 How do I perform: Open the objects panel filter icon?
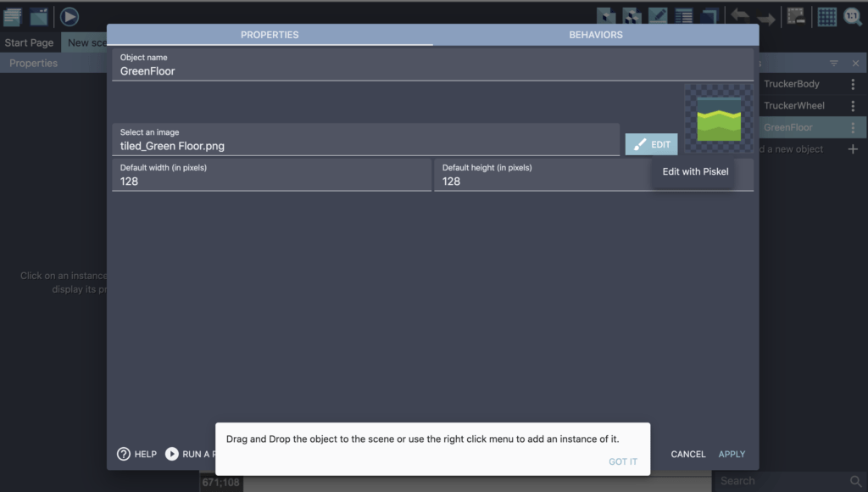[834, 63]
